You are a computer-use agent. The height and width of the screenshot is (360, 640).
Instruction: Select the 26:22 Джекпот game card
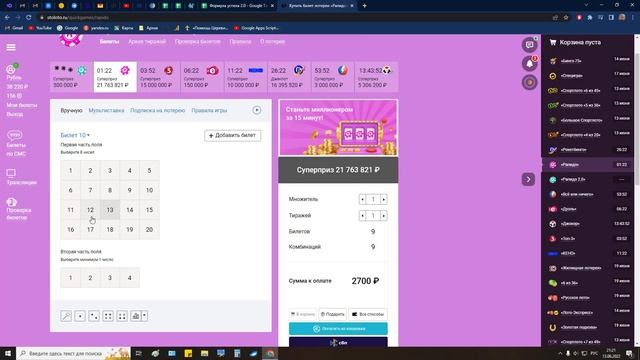coord(290,77)
